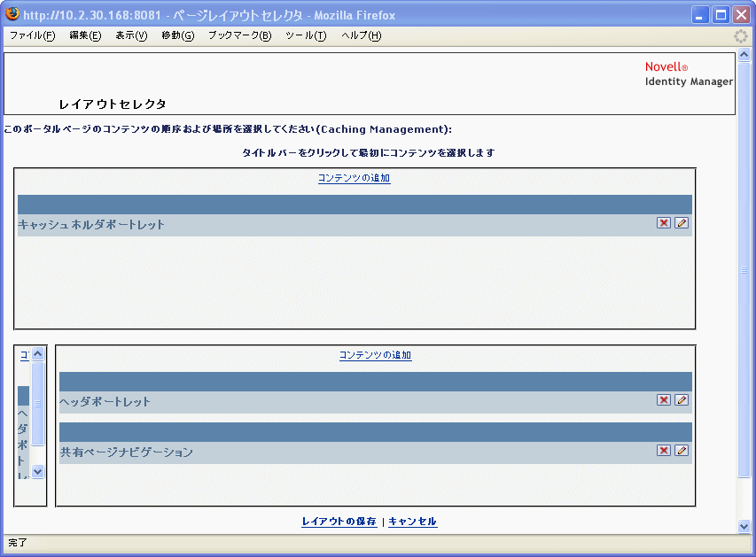The image size is (756, 557).
Task: Select title bar above ヘッダポートレット
Action: [376, 382]
